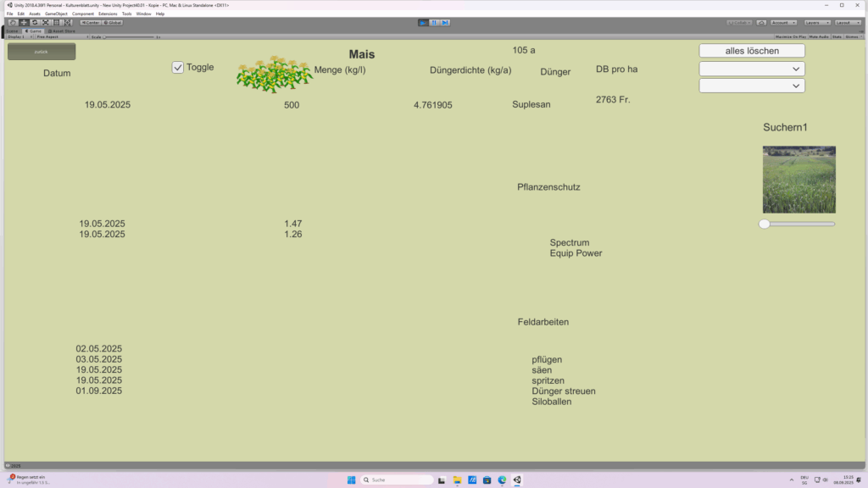
Task: Select the Move tool in Unity toolbar
Action: click(24, 22)
